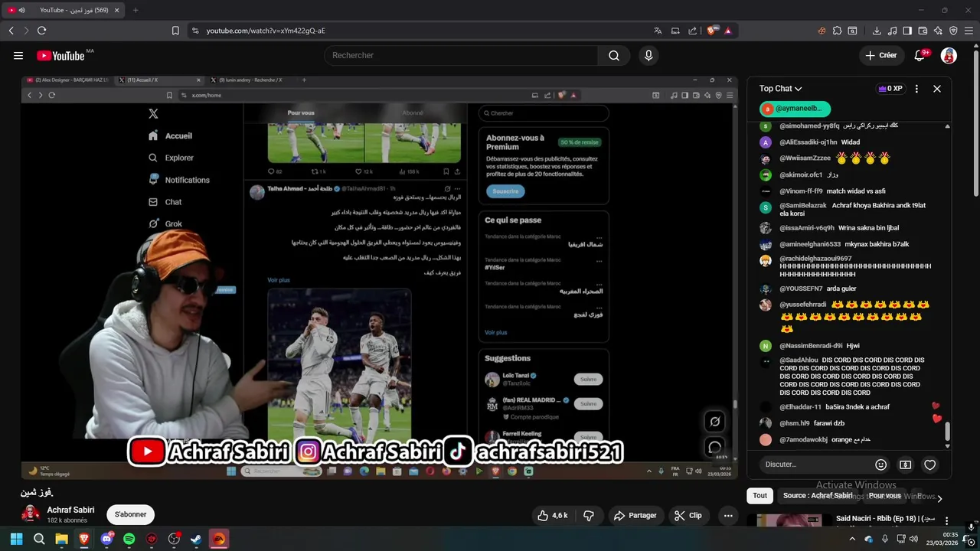Click the Partager share button
The image size is (980, 551).
(x=635, y=515)
